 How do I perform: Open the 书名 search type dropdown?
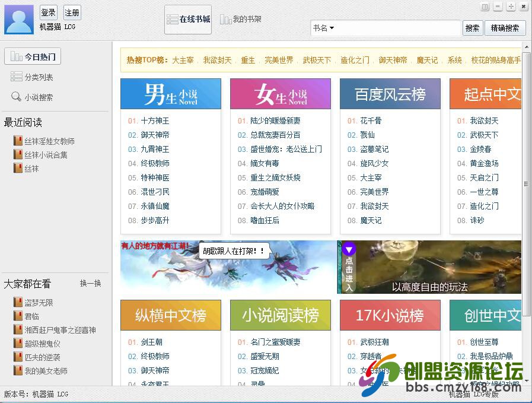(x=323, y=28)
